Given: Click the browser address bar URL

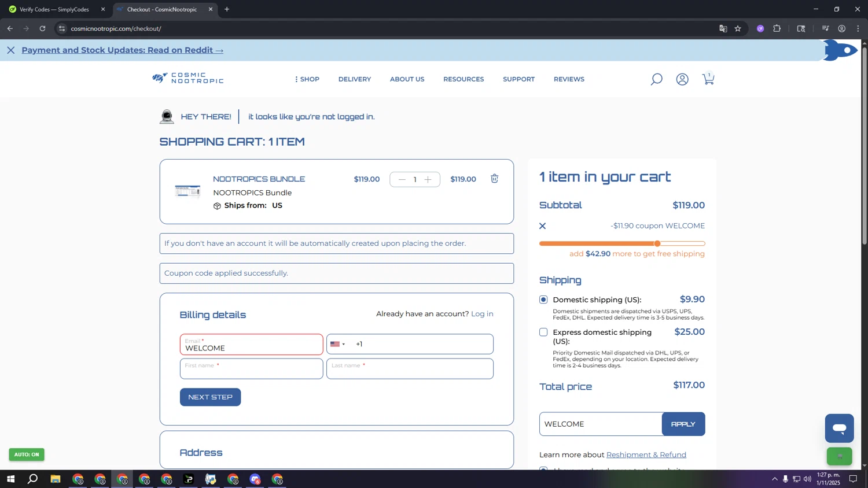Looking at the screenshot, I should (x=116, y=28).
